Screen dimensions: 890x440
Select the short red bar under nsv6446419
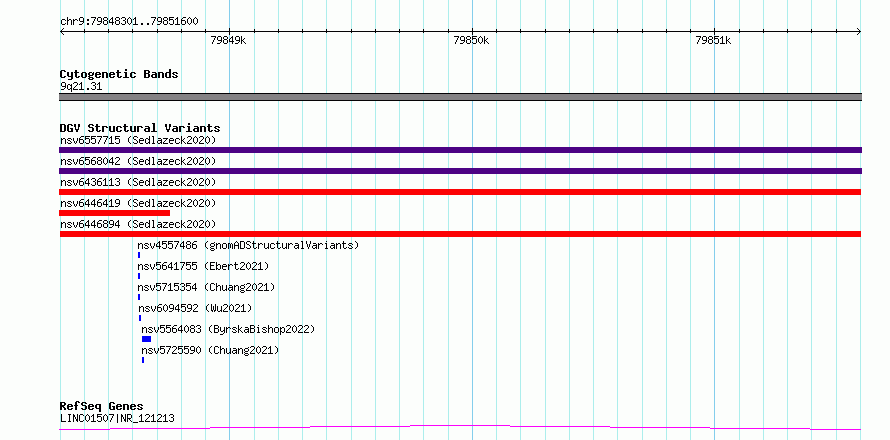click(114, 213)
